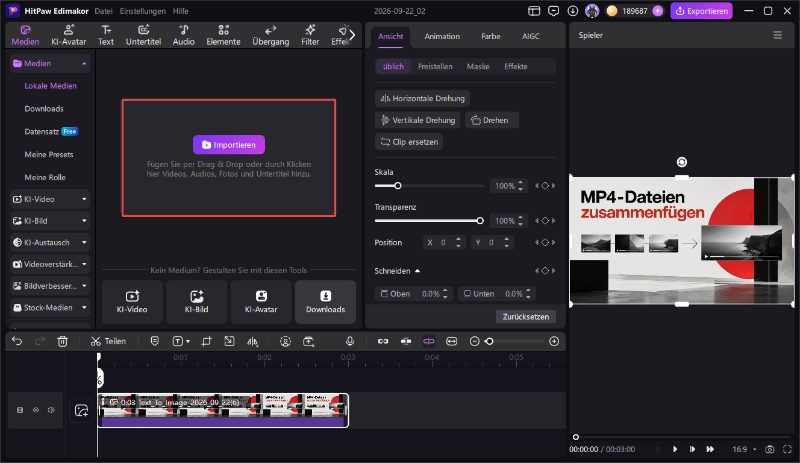Open the Elemente tab
Screen dimensions: 800x463
click(223, 35)
